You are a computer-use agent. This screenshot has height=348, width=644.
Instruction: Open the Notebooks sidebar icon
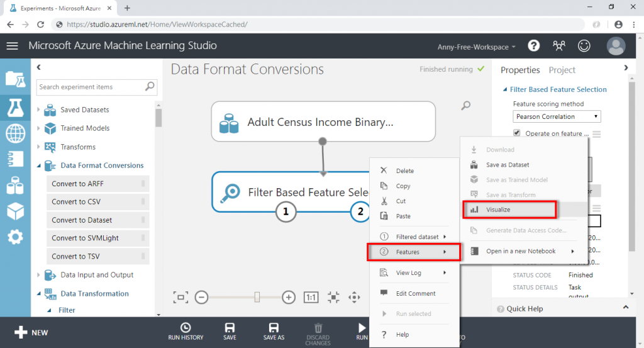pos(15,159)
